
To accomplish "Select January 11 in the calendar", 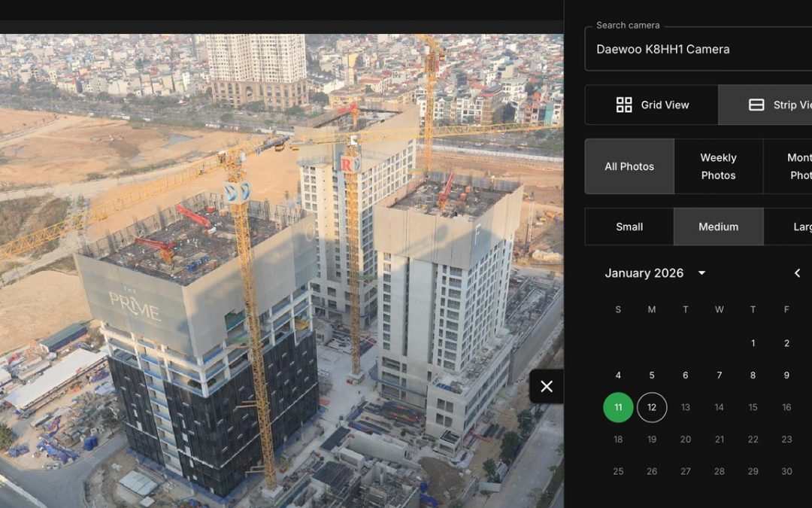I will [618, 407].
